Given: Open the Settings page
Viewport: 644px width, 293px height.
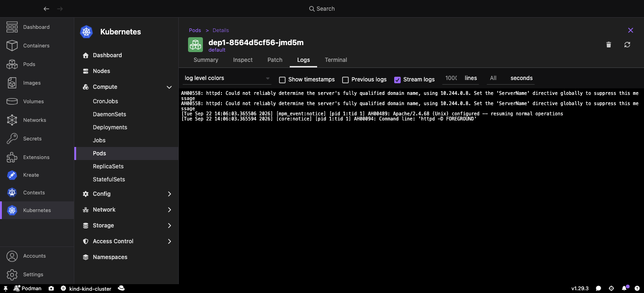Looking at the screenshot, I should pyautogui.click(x=37, y=274).
